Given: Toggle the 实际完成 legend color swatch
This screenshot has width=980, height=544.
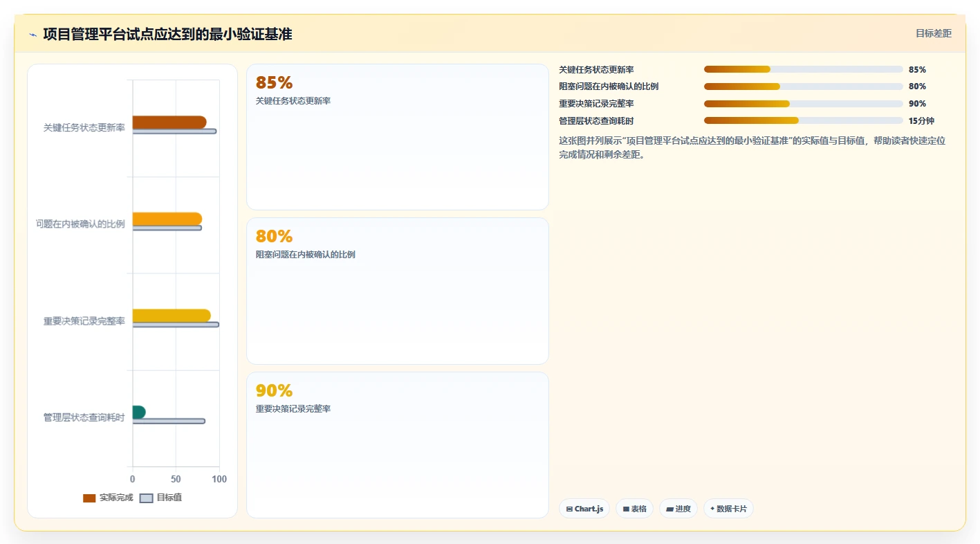Looking at the screenshot, I should (x=89, y=498).
